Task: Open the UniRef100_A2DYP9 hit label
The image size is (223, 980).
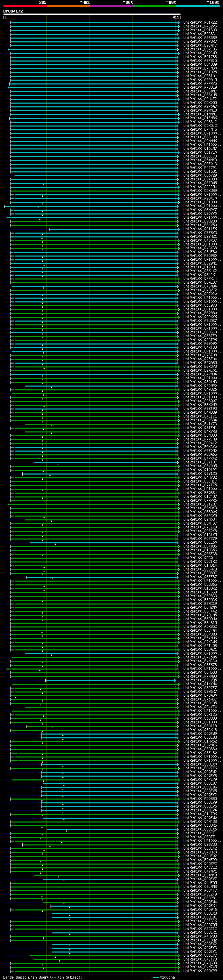Action: pos(200,971)
